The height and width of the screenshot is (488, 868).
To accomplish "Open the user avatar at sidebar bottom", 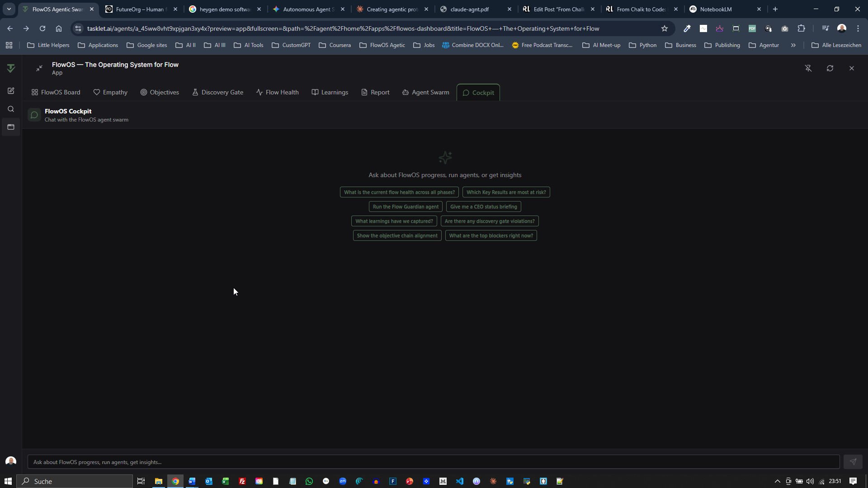I will (x=11, y=461).
